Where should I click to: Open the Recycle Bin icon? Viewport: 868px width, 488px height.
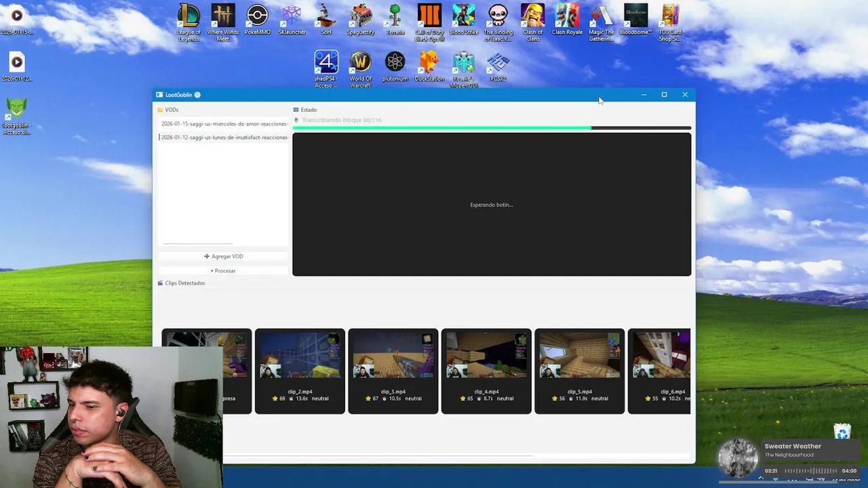tap(842, 432)
